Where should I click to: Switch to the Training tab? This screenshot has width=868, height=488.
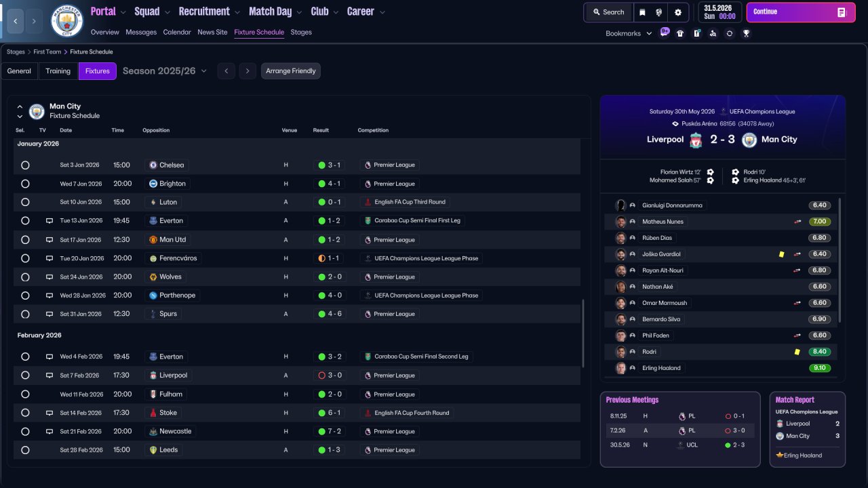[x=58, y=71]
